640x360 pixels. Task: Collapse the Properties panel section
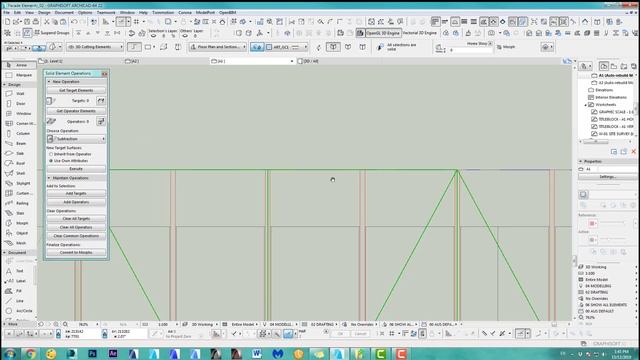[580, 161]
